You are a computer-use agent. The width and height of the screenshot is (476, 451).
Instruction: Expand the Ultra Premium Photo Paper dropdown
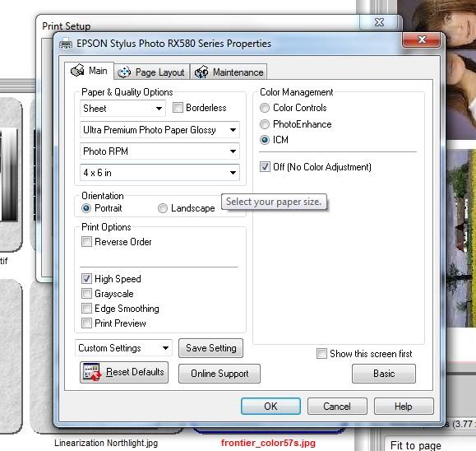pyautogui.click(x=159, y=130)
